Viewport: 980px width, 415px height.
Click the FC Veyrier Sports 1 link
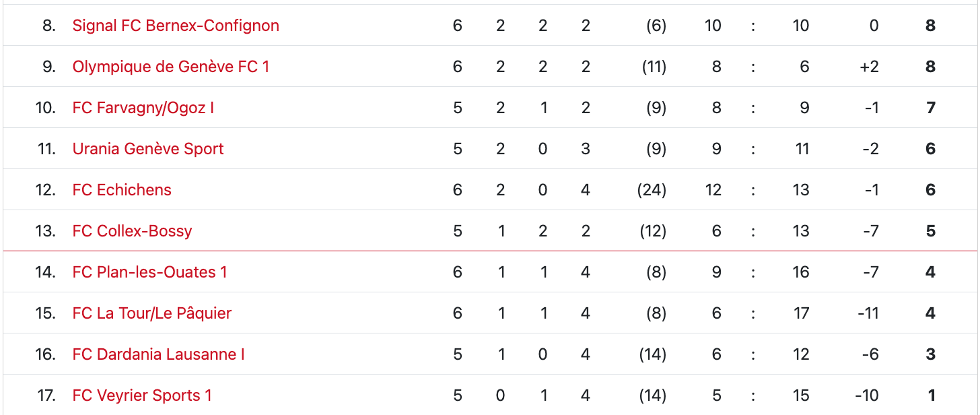coord(142,395)
